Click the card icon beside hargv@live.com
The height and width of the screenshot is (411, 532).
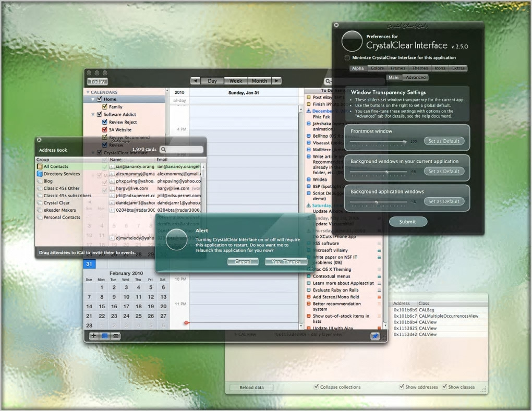pyautogui.click(x=112, y=188)
